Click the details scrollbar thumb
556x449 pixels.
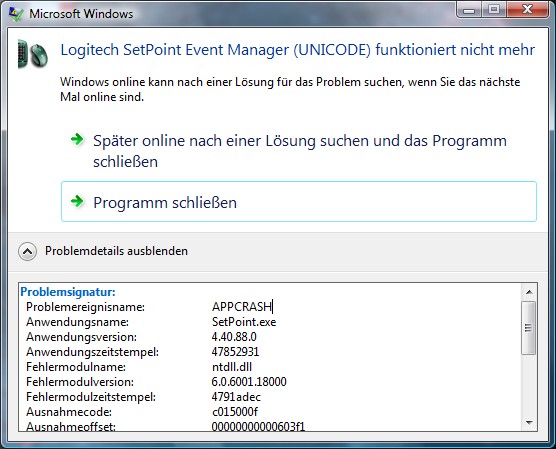point(529,328)
